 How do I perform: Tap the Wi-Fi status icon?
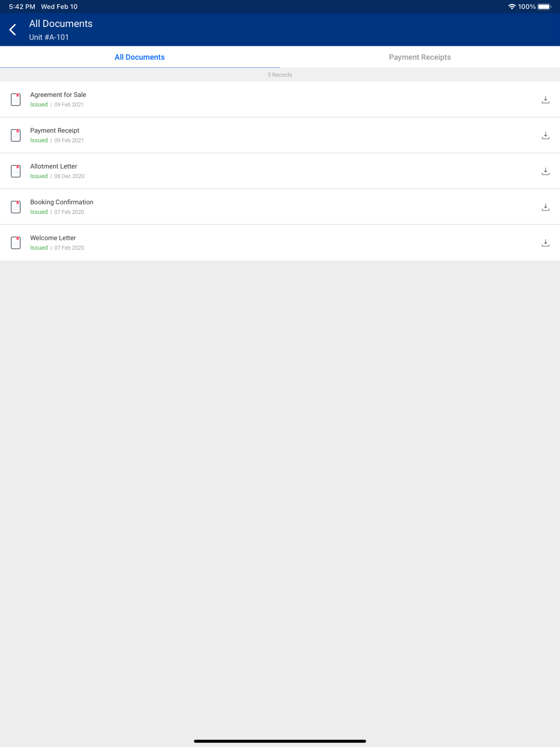tap(512, 7)
